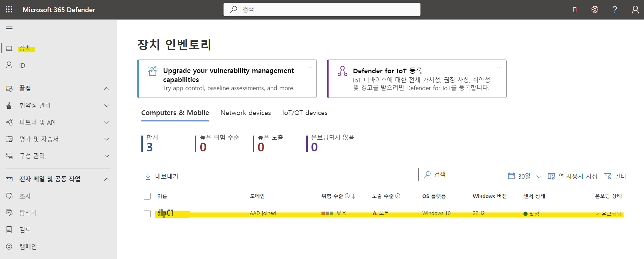Expand the 파트너 및 API chevron
The image size is (644, 259).
point(107,122)
